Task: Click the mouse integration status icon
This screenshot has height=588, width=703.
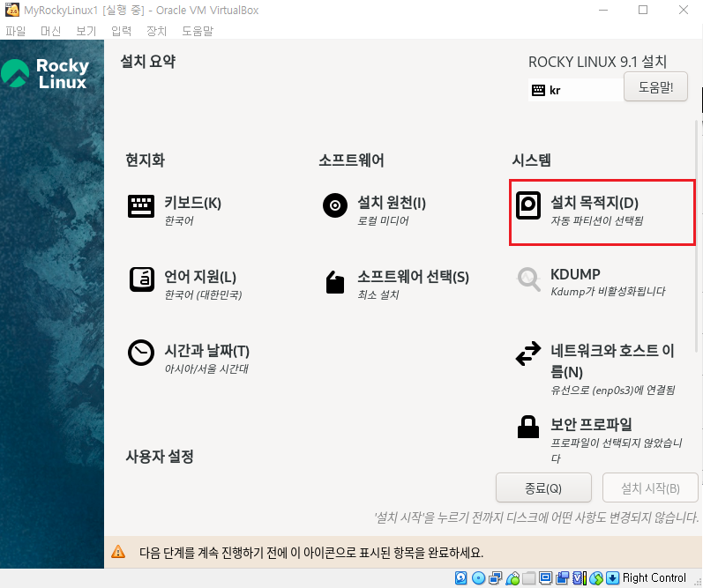Action: point(596,578)
